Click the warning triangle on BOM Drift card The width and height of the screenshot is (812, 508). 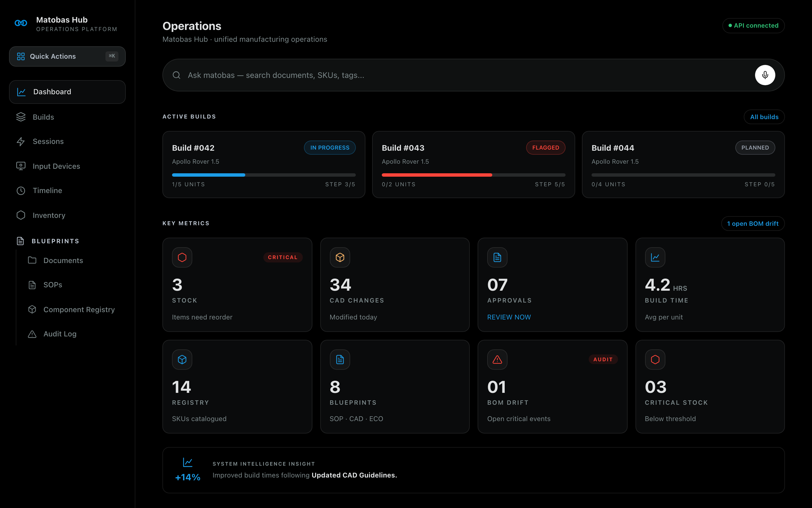[497, 360]
